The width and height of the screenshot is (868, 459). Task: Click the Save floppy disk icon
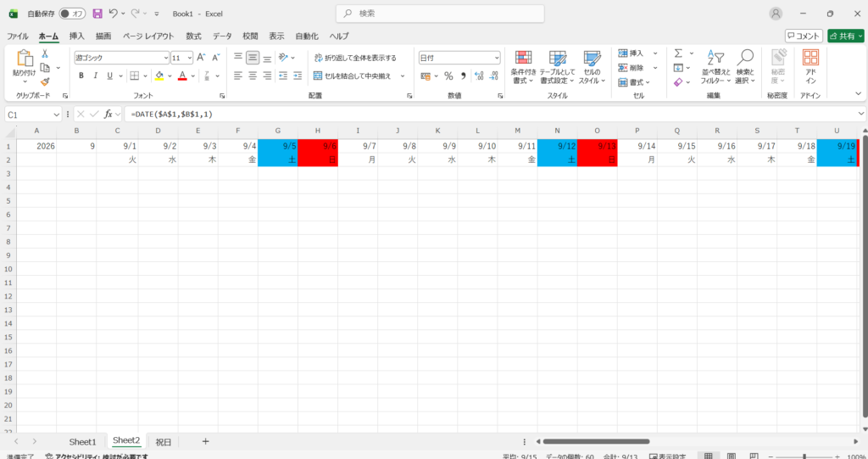click(x=97, y=14)
